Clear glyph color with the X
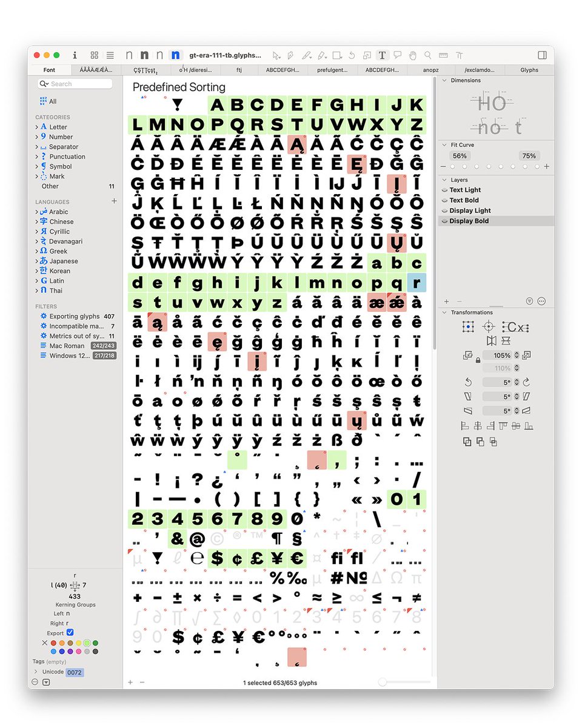582x728 pixels. click(x=45, y=643)
